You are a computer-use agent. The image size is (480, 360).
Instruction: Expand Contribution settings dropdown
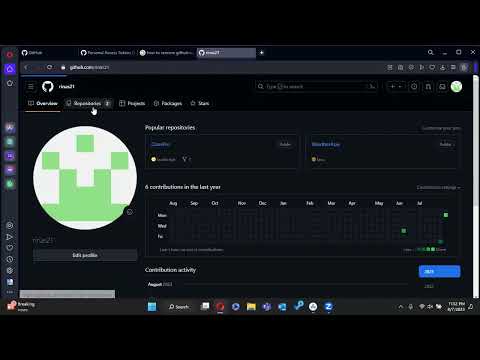(438, 188)
